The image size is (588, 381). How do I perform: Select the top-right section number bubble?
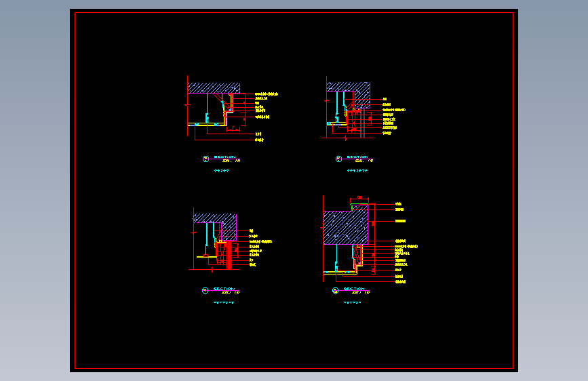point(338,159)
